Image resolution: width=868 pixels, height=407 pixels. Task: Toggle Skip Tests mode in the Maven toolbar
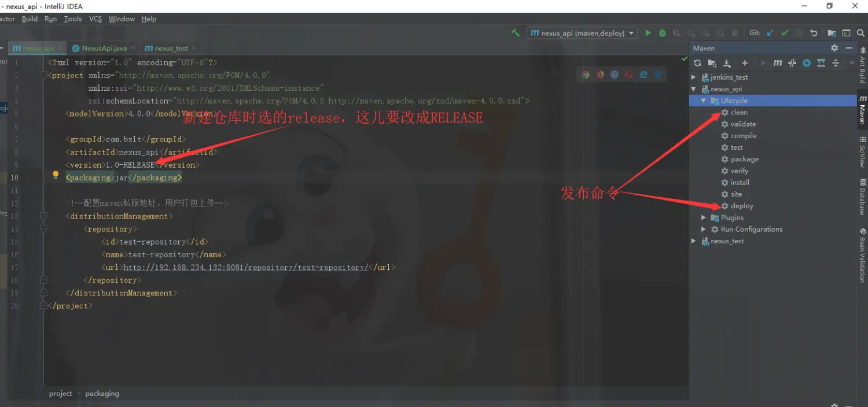[x=792, y=62]
